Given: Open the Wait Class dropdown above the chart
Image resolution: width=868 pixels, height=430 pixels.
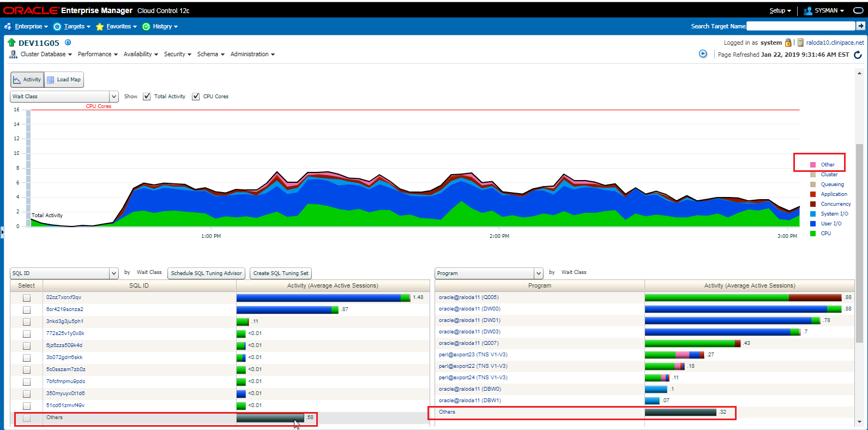Looking at the screenshot, I should pos(64,97).
